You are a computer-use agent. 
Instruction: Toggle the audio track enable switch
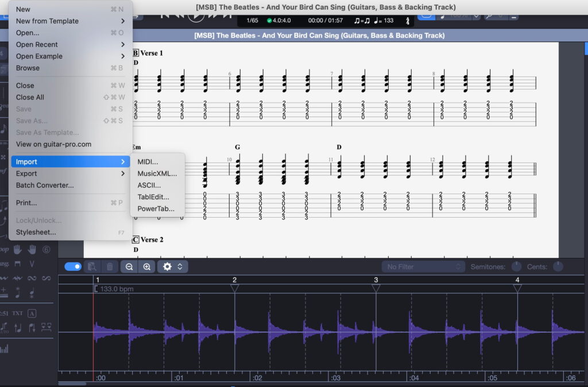pyautogui.click(x=73, y=266)
